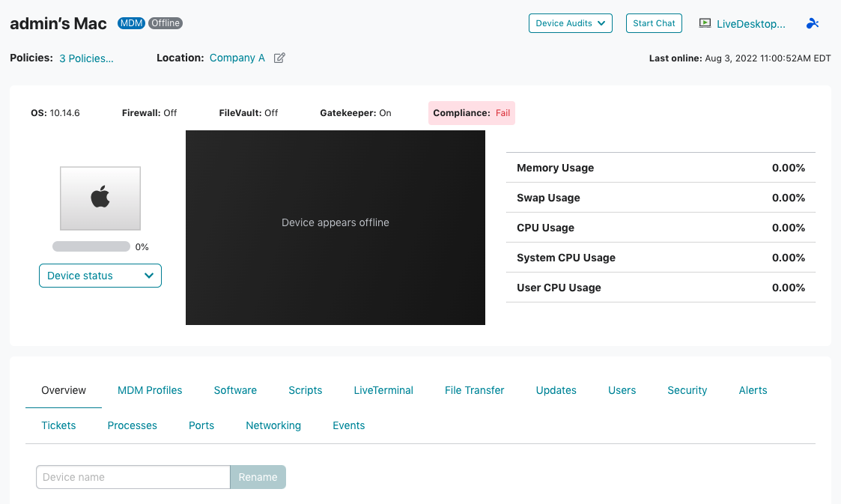Open the Device Audits dropdown
Viewport: 841px width, 504px height.
(x=570, y=23)
